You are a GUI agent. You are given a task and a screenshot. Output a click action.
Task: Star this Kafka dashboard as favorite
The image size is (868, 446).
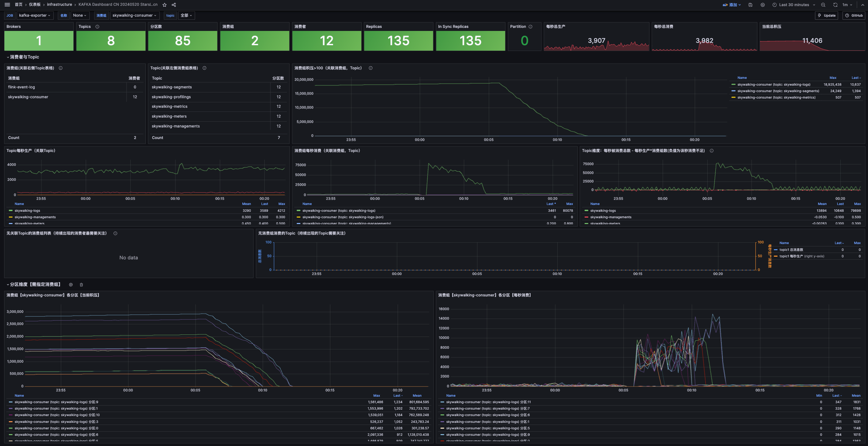point(165,5)
